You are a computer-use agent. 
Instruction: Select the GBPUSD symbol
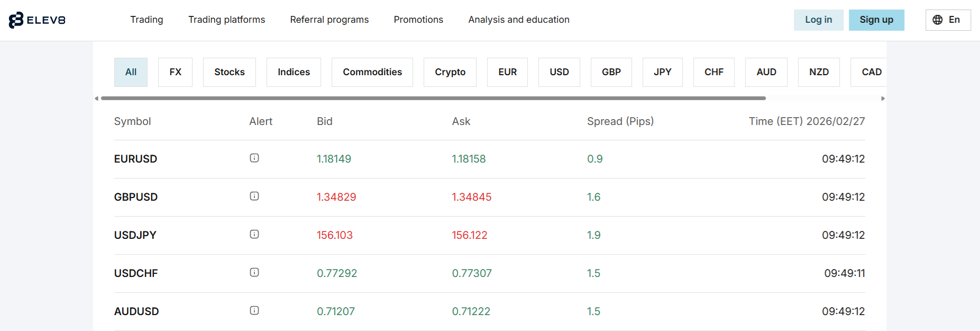136,197
